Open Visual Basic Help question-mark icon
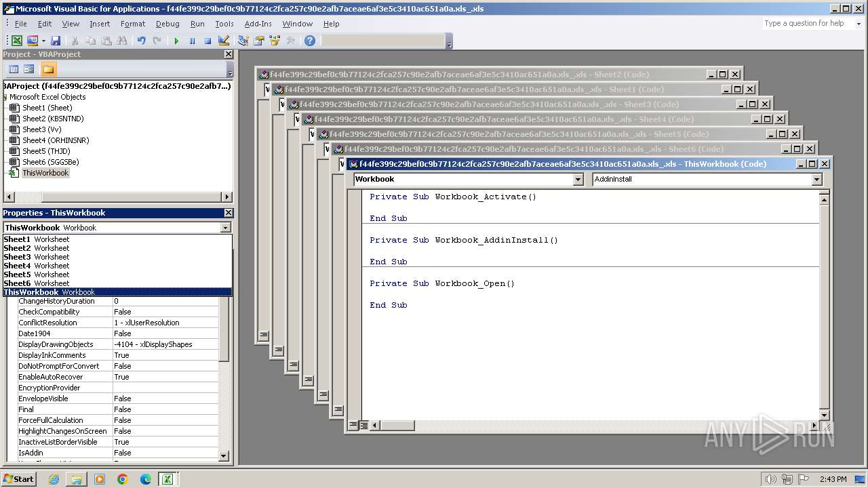Screen dimensions: 868x488 coord(309,41)
